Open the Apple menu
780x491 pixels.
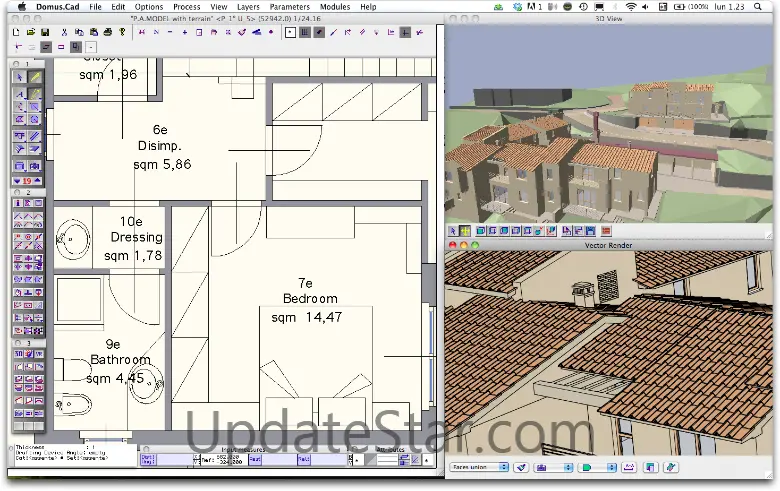pos(21,6)
